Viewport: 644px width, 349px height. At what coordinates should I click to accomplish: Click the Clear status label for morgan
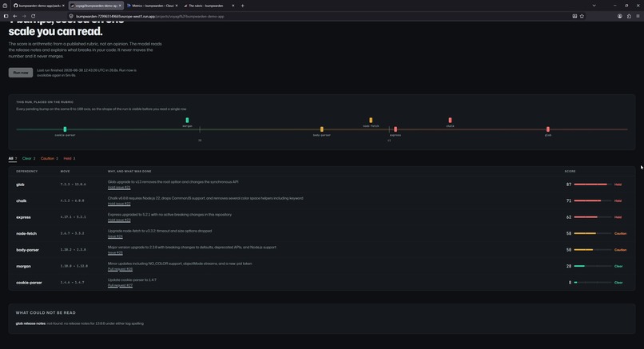(x=618, y=266)
